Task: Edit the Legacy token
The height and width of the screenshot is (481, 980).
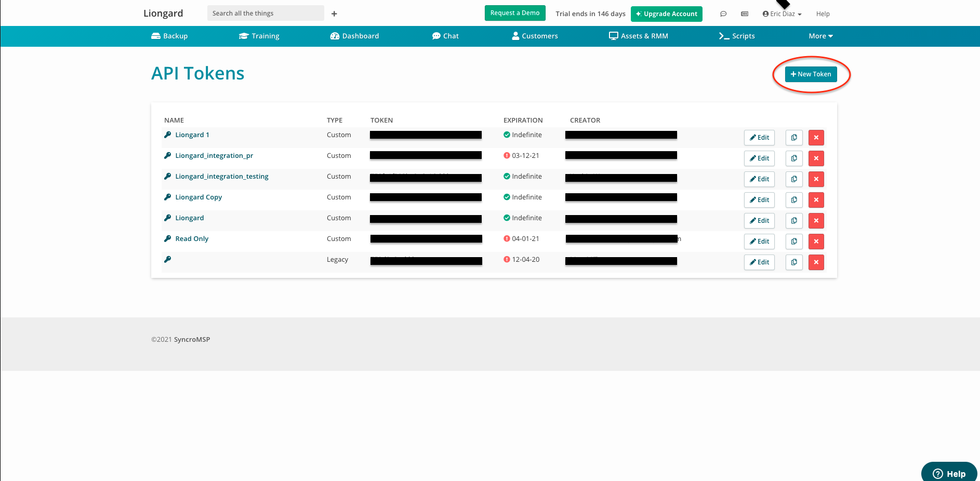Action: click(759, 262)
